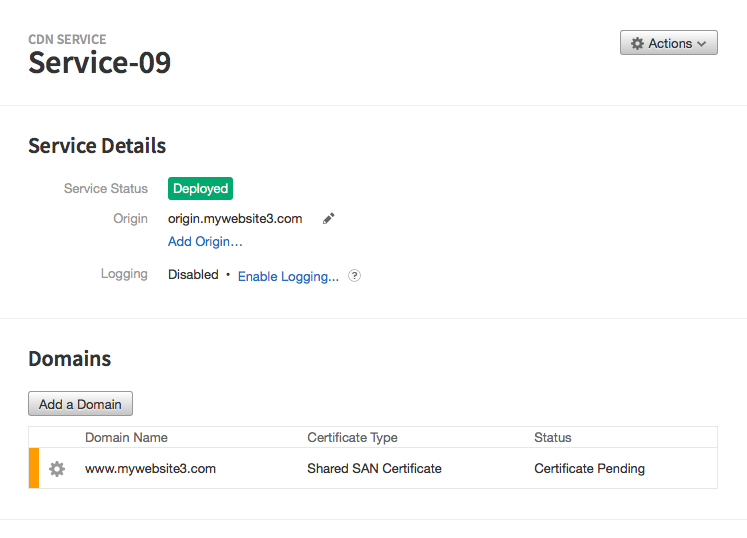Click the Certificate Pending status cell
747x538 pixels.
[x=589, y=469]
